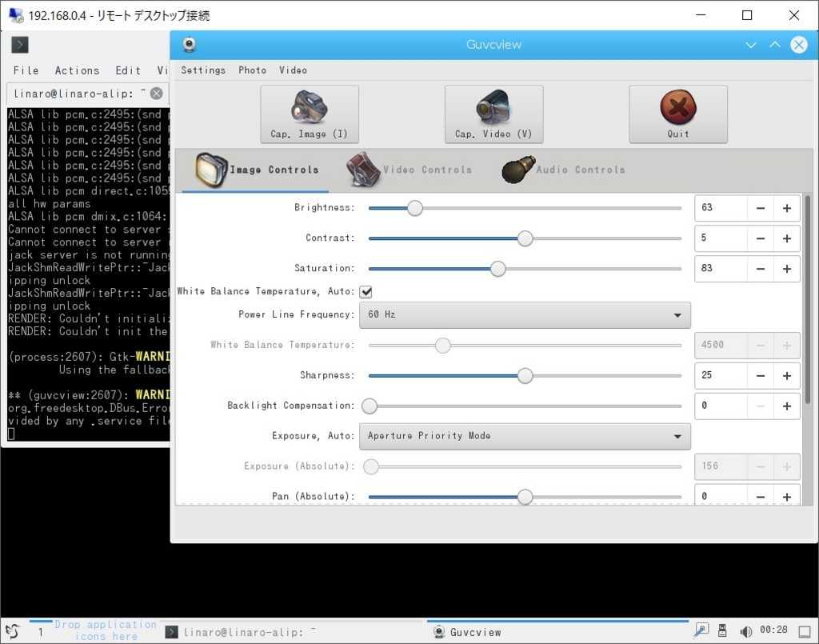Decrease Brightness with minus button

761,208
